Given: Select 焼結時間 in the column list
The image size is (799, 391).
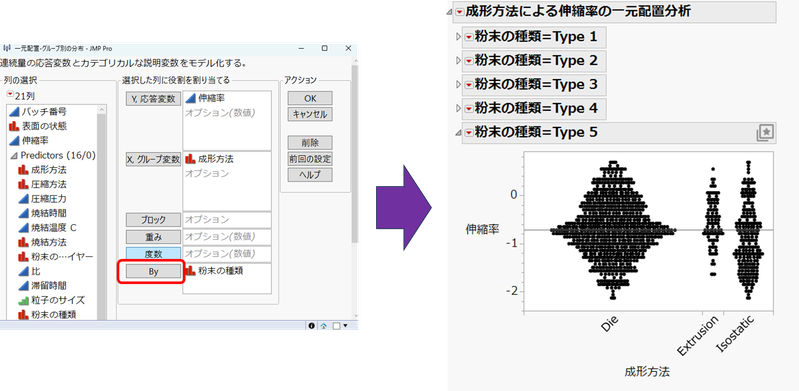Looking at the screenshot, I should 43,213.
